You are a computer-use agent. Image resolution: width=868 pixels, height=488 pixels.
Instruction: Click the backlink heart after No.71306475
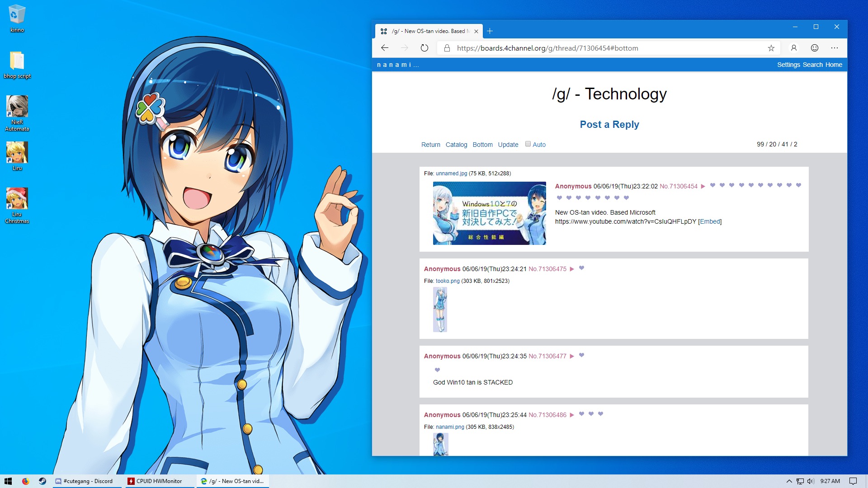[x=581, y=268]
